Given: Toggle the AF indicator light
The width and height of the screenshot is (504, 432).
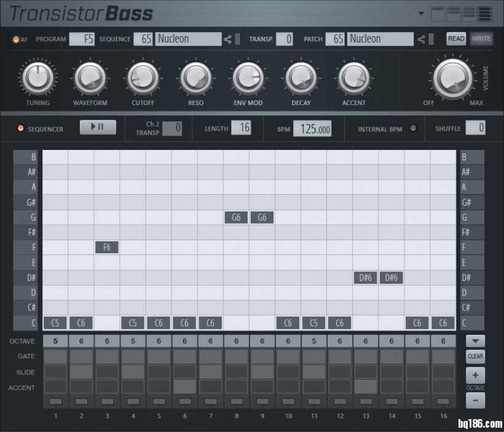Looking at the screenshot, I should click(x=16, y=39).
